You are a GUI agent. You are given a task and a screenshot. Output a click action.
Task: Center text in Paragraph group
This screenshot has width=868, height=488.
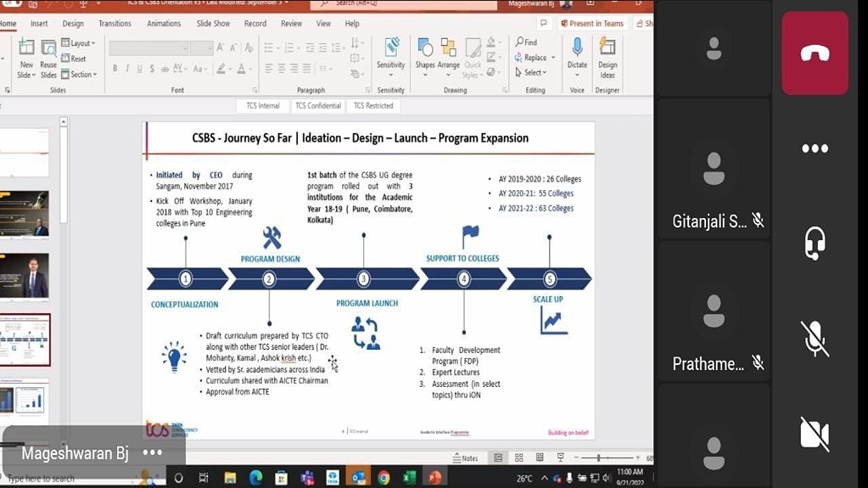(281, 69)
